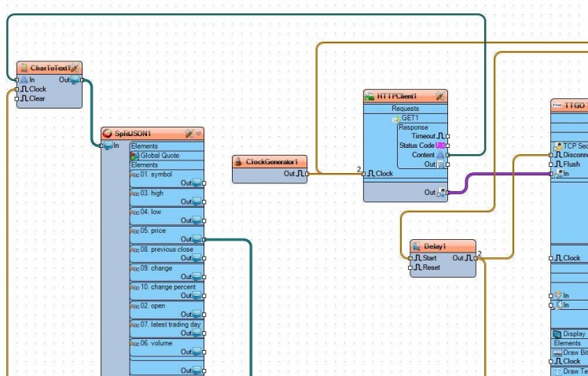This screenshot has height=376, width=588.
Task: Click the Delay1 Start pin
Action: 410,258
